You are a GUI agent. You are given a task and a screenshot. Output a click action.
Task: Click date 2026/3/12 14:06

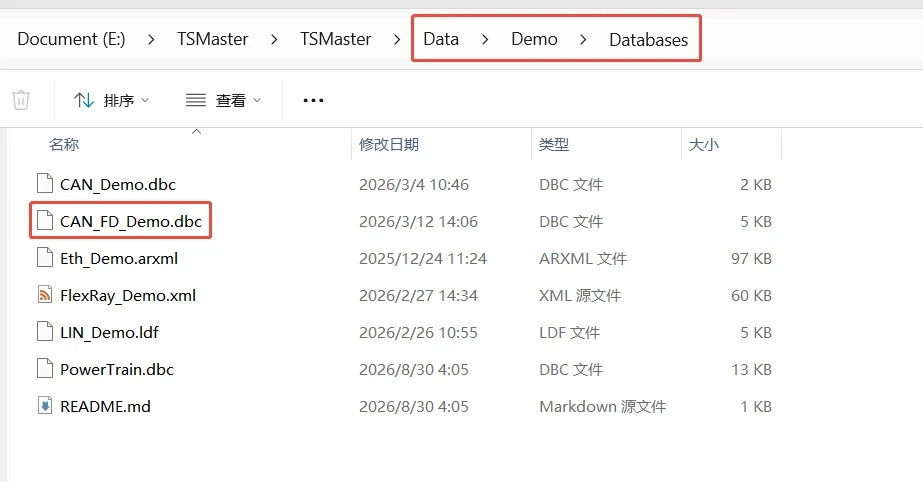[x=419, y=221]
